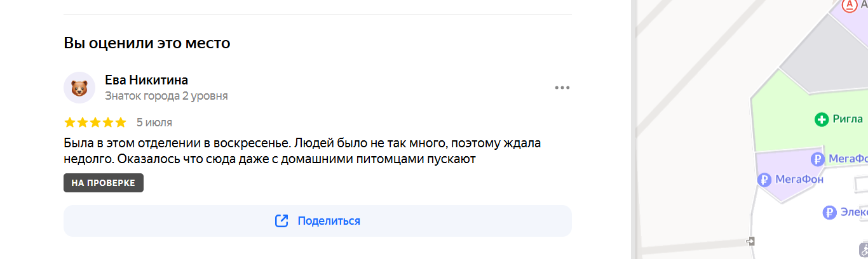Select the fifth yellow rating star
The image size is (868, 259).
click(121, 122)
